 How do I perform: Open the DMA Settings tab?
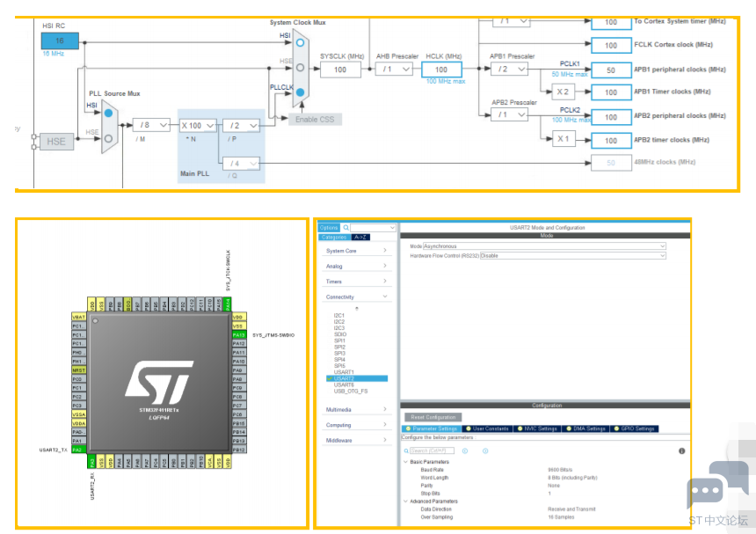[x=585, y=428]
